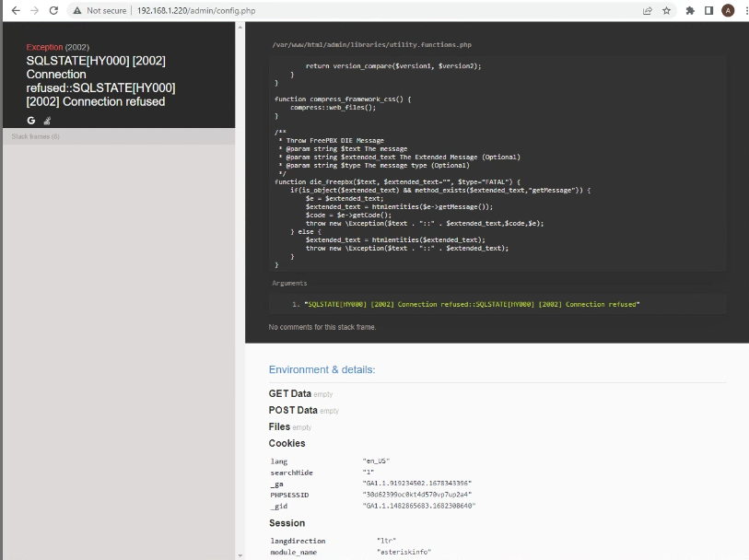Search the exception on Google icon
Image resolution: width=749 pixels, height=560 pixels.
(31, 120)
